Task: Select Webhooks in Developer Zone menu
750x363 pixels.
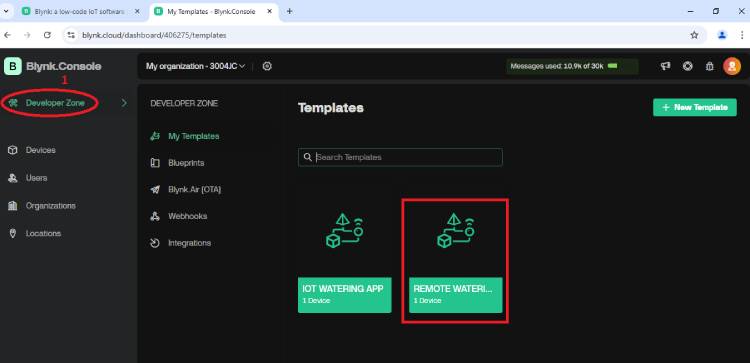Action: (188, 216)
